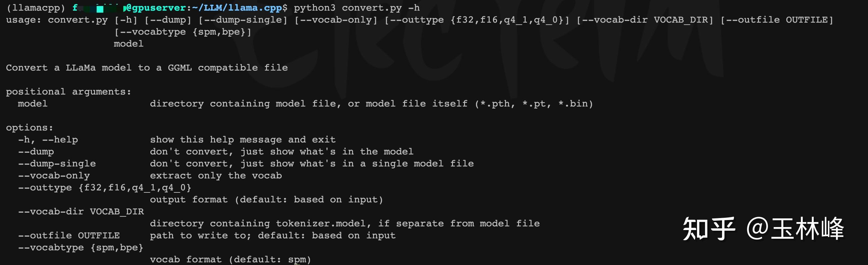Click 'Convert a LLaMa model' description line
Viewport: 868px width, 265px height.
147,68
